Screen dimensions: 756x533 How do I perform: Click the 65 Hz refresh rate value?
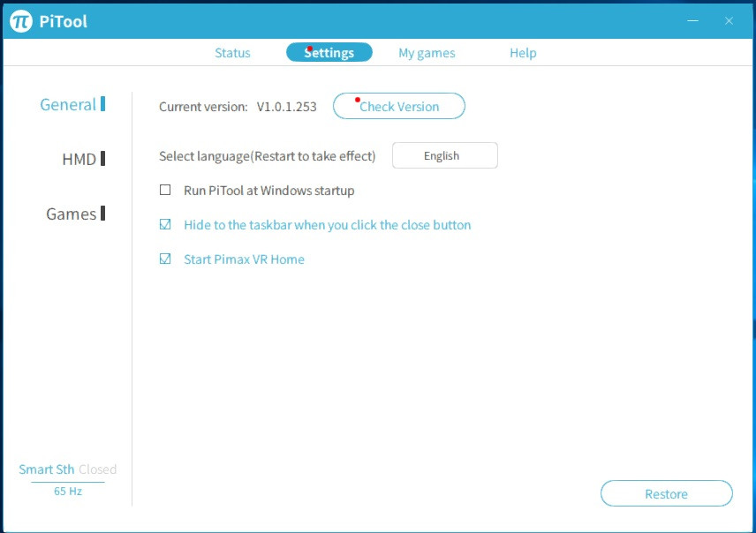tap(68, 491)
